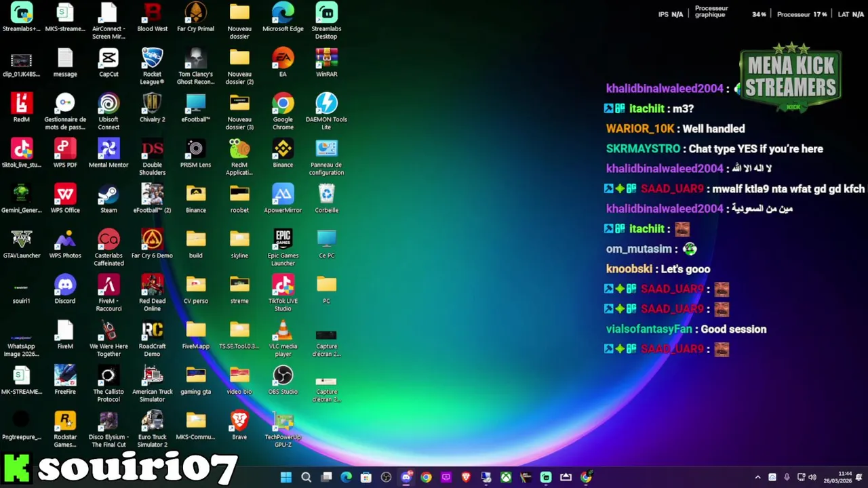The width and height of the screenshot is (868, 488).
Task: Select the TechPowerUp GPU-Z desktop icon
Action: [x=283, y=430]
